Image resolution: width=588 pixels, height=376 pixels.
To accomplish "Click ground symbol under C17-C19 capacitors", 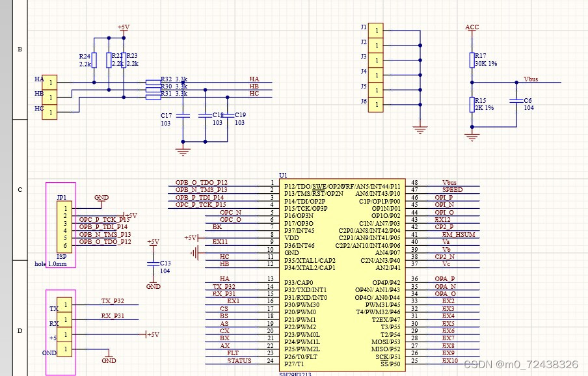I will coord(183,152).
